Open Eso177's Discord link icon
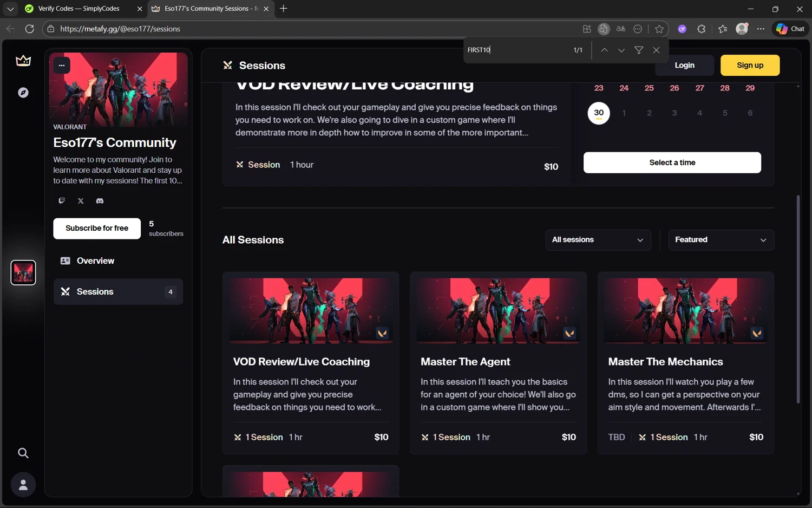This screenshot has width=812, height=508. [x=100, y=201]
